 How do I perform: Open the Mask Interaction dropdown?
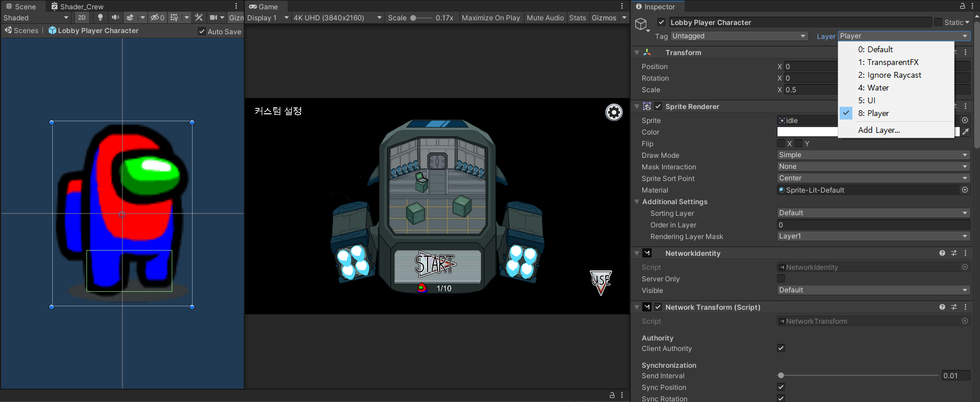pos(874,166)
